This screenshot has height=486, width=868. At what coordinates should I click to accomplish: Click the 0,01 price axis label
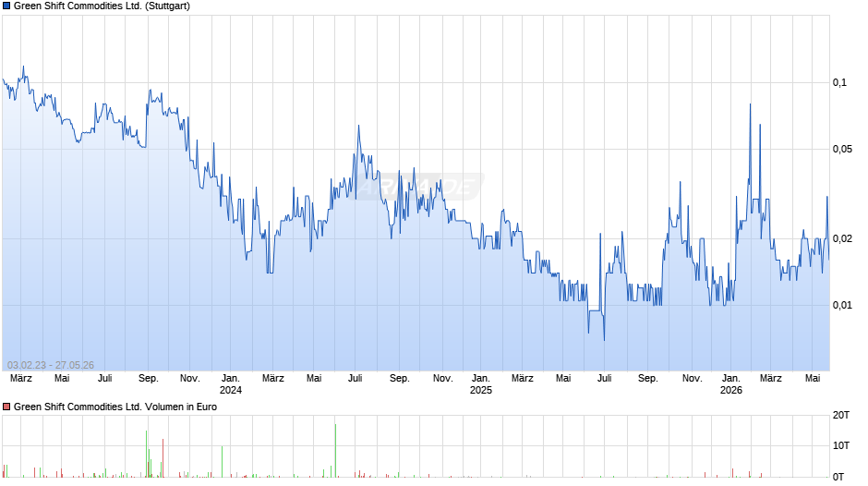tap(842, 305)
